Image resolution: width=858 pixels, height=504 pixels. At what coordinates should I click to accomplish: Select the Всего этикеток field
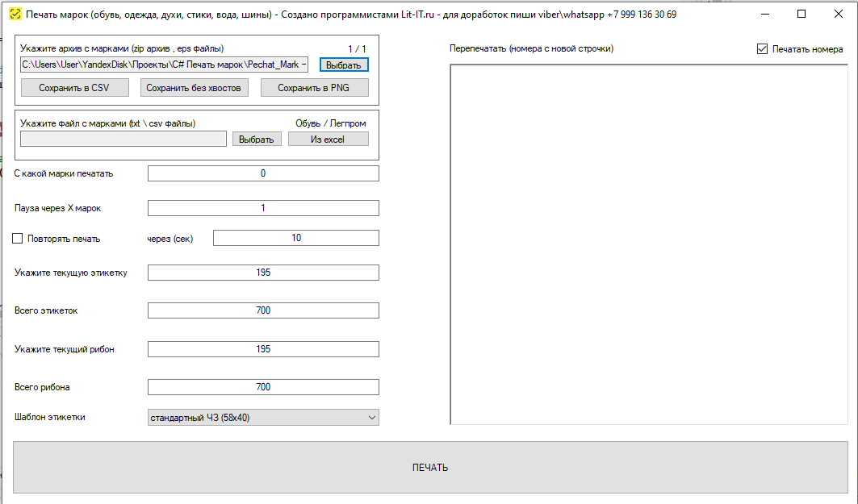pos(263,310)
